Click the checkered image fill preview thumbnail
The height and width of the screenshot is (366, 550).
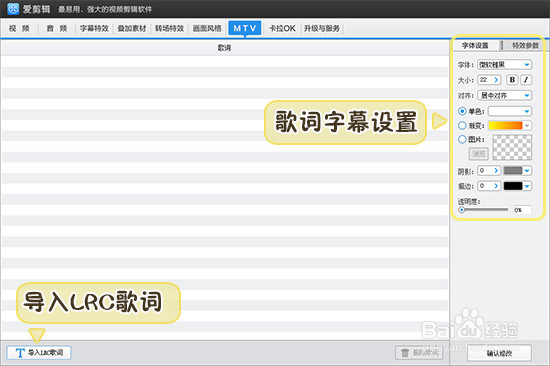click(x=512, y=148)
